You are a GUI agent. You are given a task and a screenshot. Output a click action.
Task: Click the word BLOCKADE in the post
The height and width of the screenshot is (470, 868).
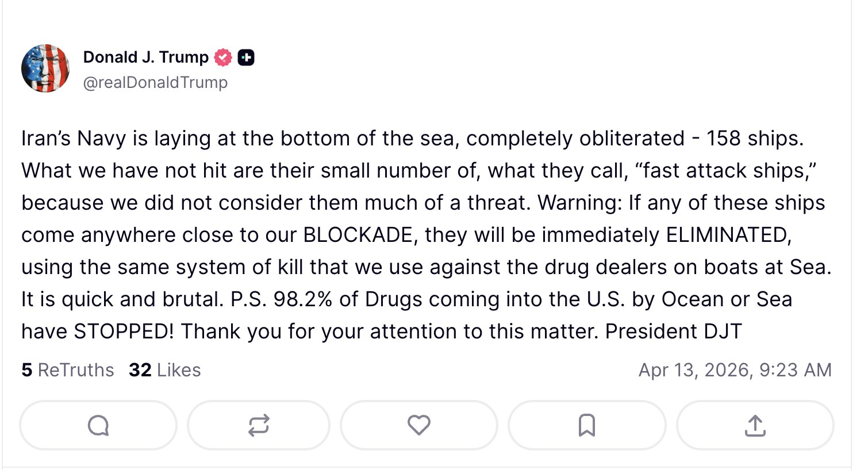pyautogui.click(x=359, y=235)
